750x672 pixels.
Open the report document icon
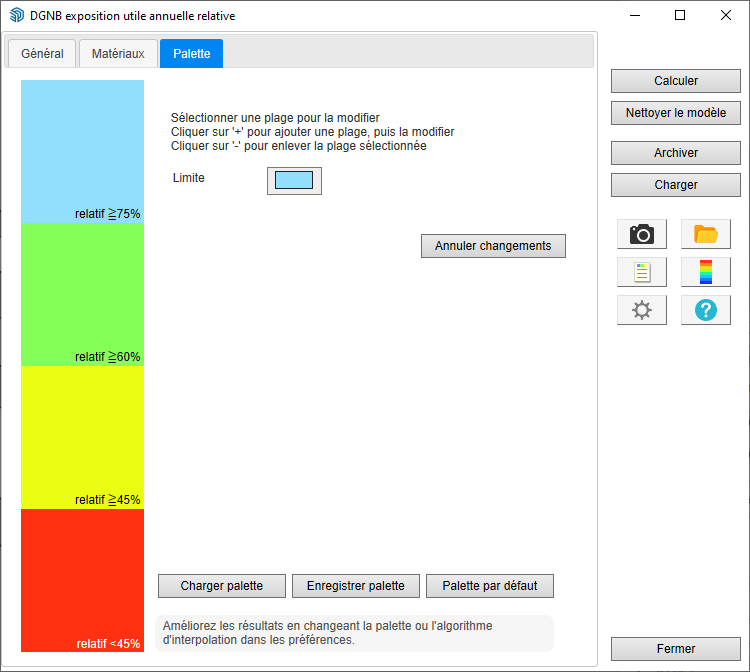click(x=641, y=272)
